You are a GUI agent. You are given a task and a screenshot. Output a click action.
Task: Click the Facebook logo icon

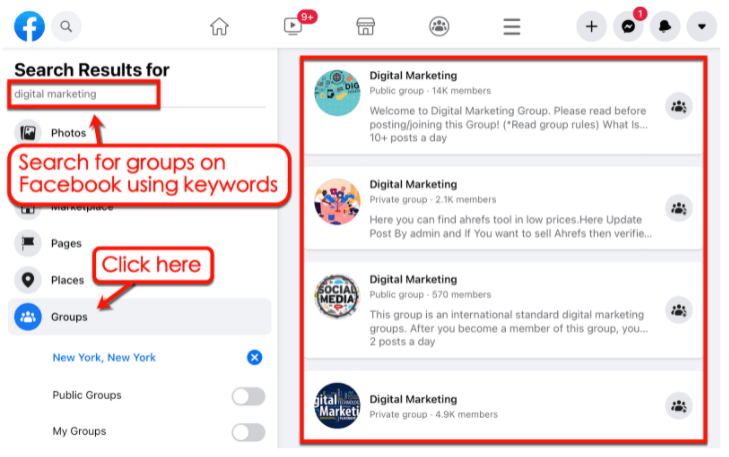click(29, 26)
